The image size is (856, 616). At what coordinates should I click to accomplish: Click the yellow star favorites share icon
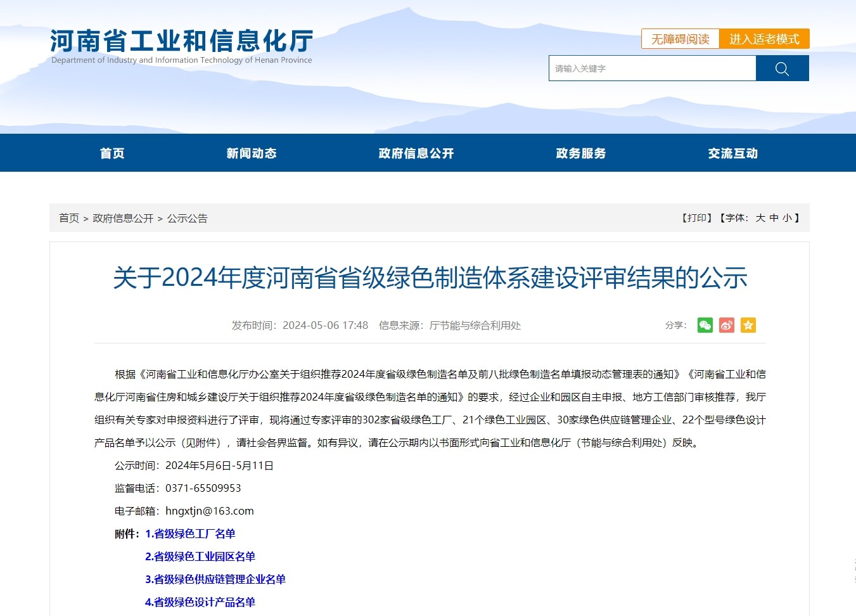click(x=748, y=325)
